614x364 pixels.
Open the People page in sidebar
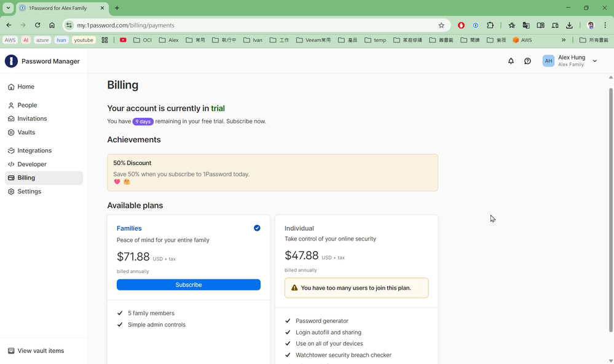[27, 105]
